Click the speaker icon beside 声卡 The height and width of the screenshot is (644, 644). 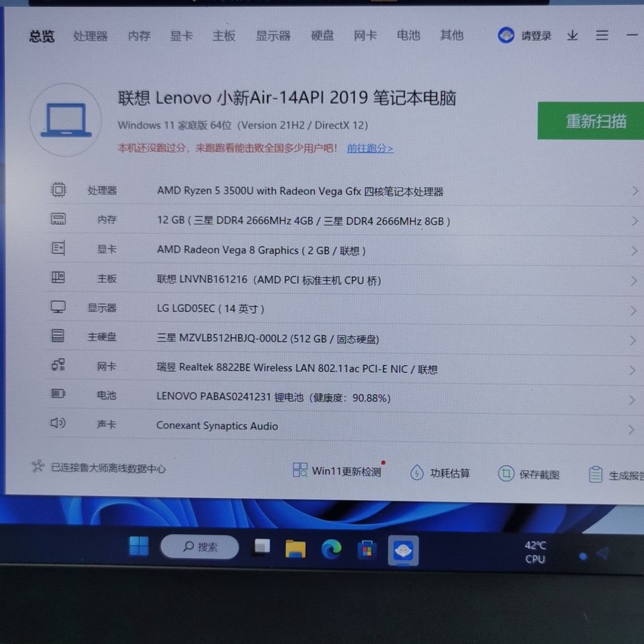(58, 423)
